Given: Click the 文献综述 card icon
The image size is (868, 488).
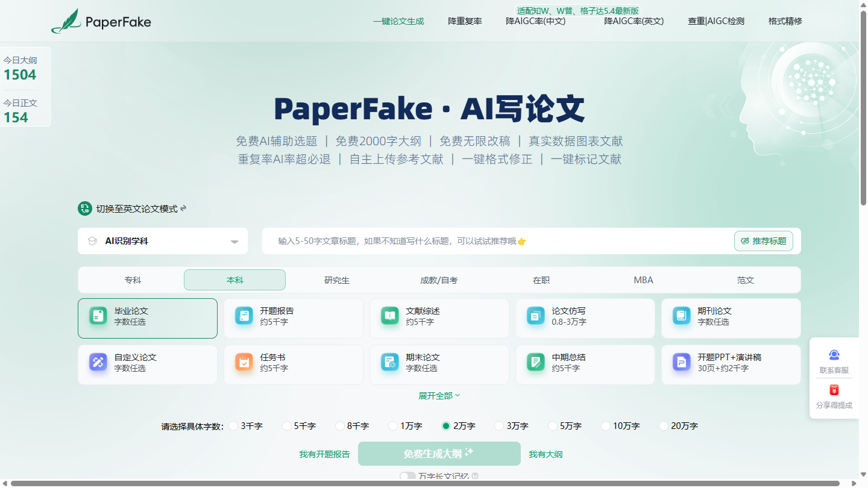Looking at the screenshot, I should [x=390, y=316].
